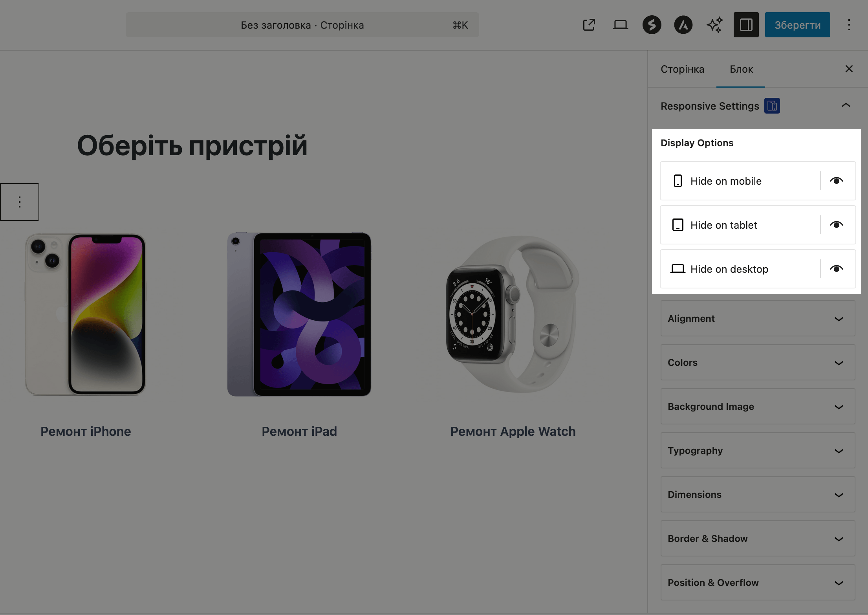Click the Astra circular logo icon

(683, 24)
